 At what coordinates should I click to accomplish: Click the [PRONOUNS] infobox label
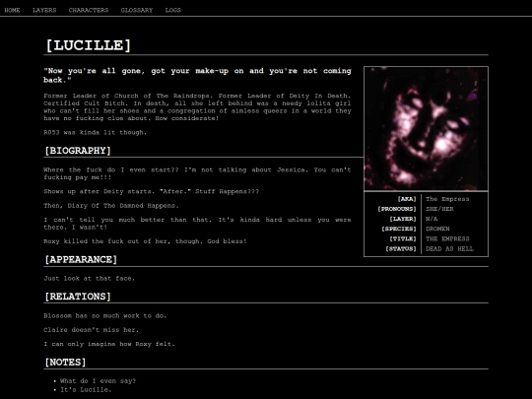(x=397, y=209)
